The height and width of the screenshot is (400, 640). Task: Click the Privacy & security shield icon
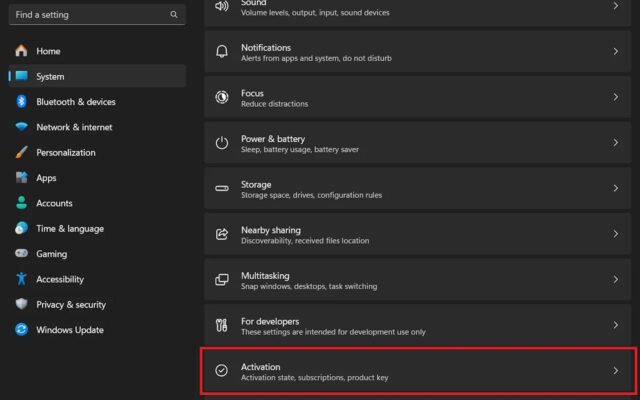[x=21, y=305]
